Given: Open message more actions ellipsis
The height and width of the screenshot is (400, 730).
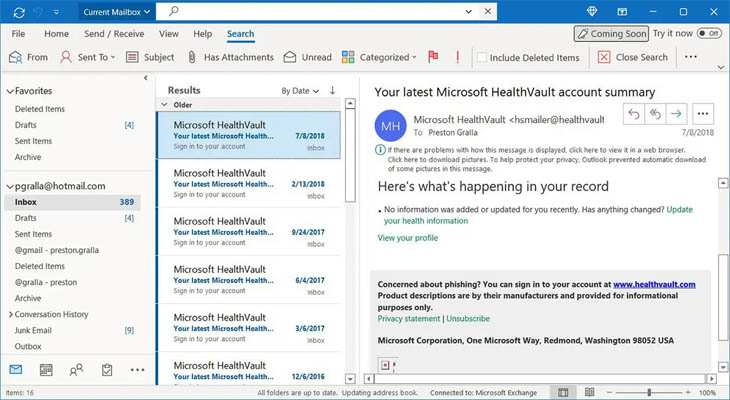Looking at the screenshot, I should click(703, 113).
